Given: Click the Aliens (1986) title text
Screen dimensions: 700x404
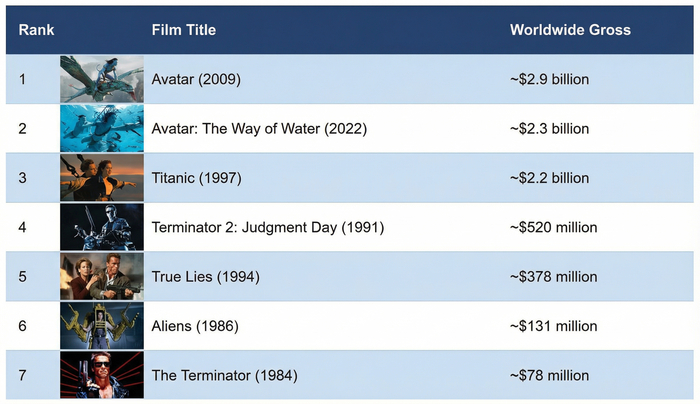Looking at the screenshot, I should click(x=195, y=326).
